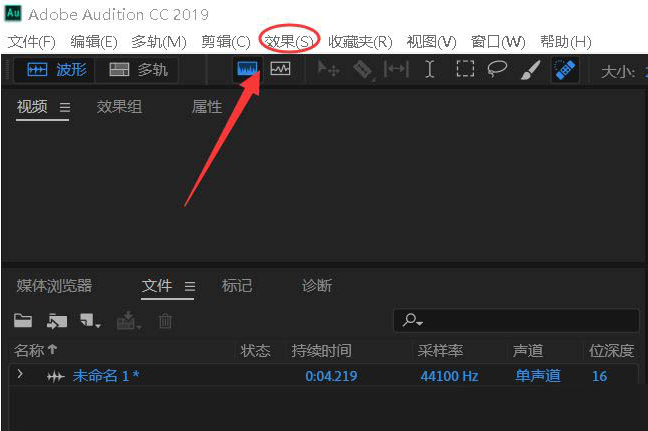This screenshot has height=431, width=648.
Task: Open the 窗口(W) menu
Action: 498,42
